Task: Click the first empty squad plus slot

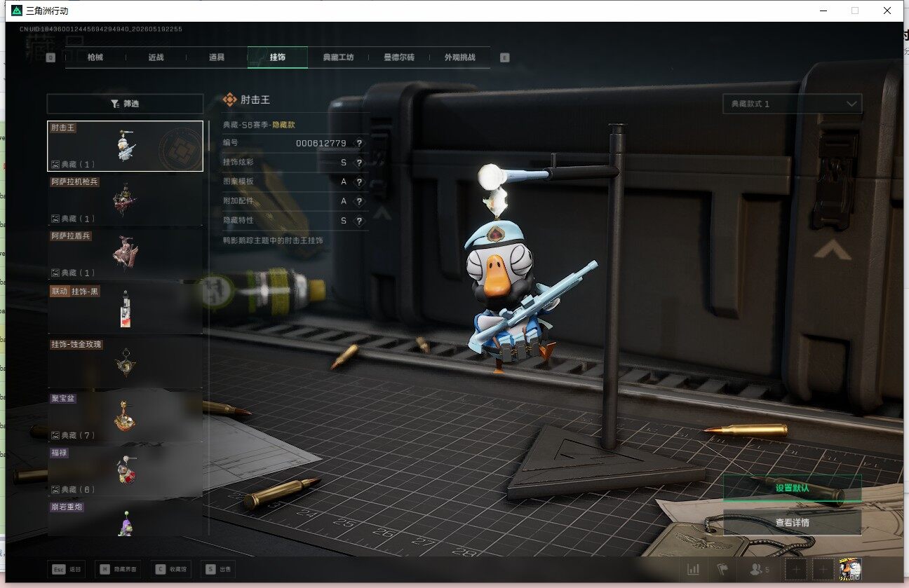Action: coord(796,570)
